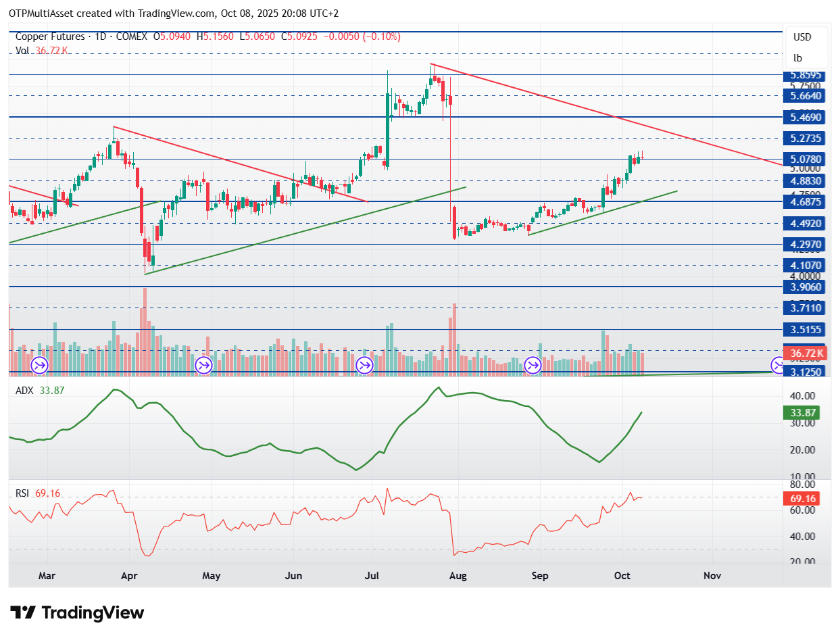This screenshot has width=840, height=638.
Task: Click the USD currency label
Action: tap(802, 37)
